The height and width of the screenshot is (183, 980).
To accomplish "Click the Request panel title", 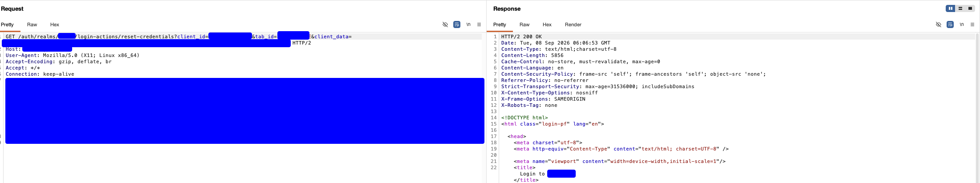I will pos(12,8).
